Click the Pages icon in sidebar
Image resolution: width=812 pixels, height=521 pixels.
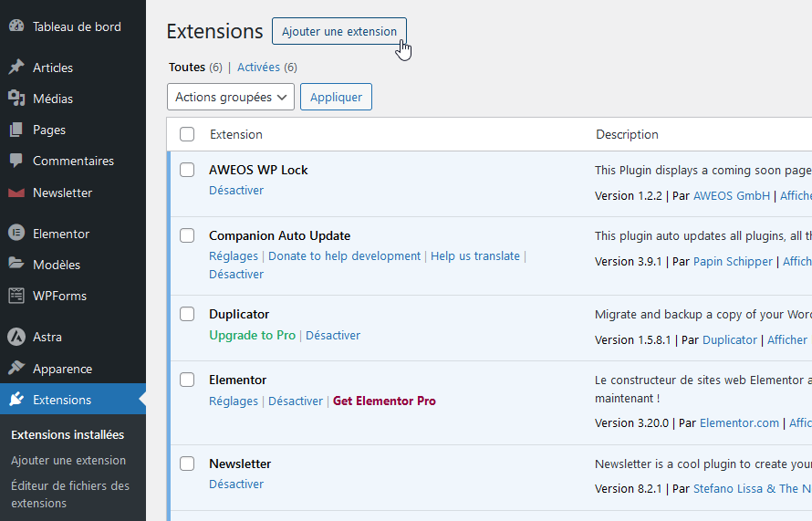(16, 130)
